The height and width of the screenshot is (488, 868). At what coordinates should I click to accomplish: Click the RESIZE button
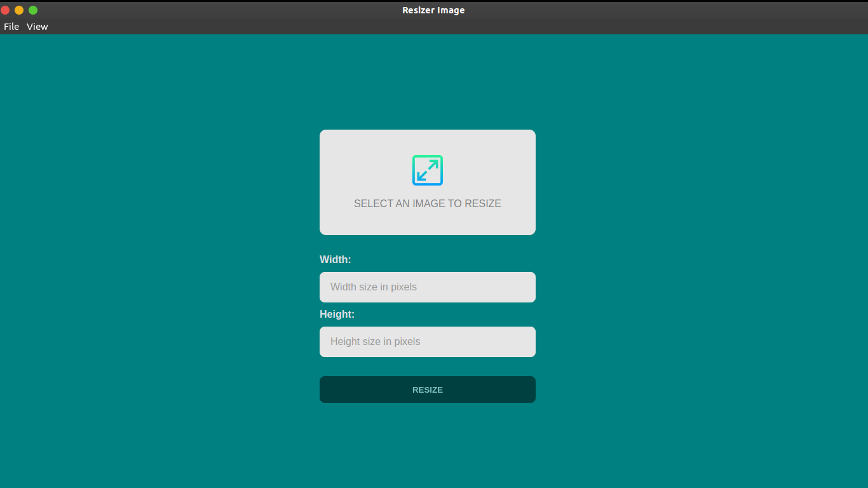[x=427, y=390]
